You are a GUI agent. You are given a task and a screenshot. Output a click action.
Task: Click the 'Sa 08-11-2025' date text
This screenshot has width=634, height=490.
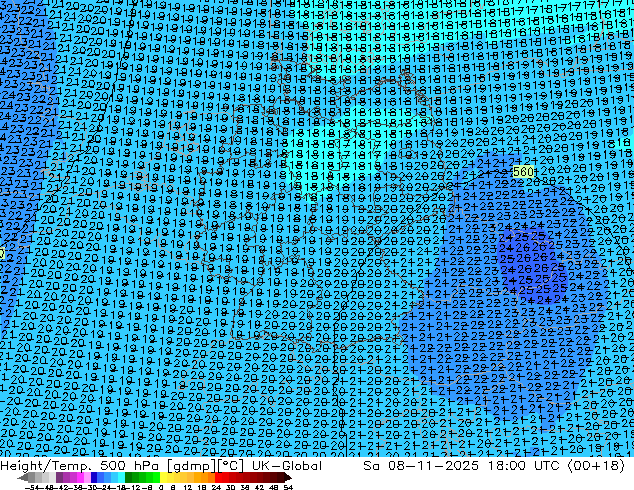(421, 466)
